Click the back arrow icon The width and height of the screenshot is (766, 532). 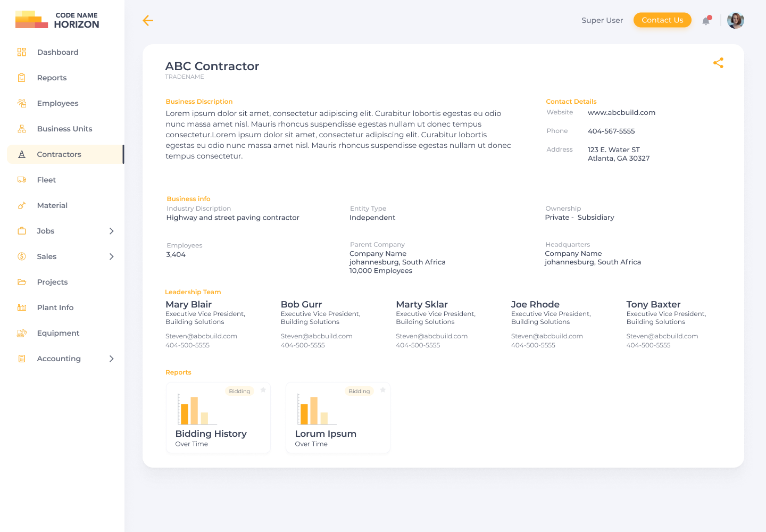tap(148, 21)
